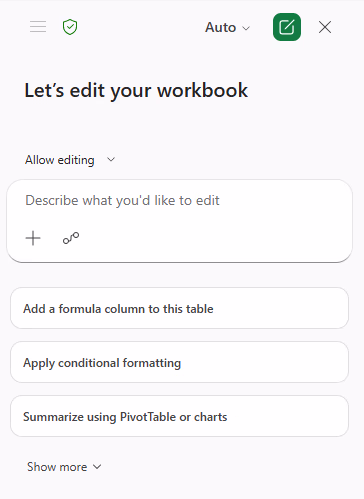The width and height of the screenshot is (364, 499).
Task: Open the Allow editing permission dropdown
Action: 70,160
